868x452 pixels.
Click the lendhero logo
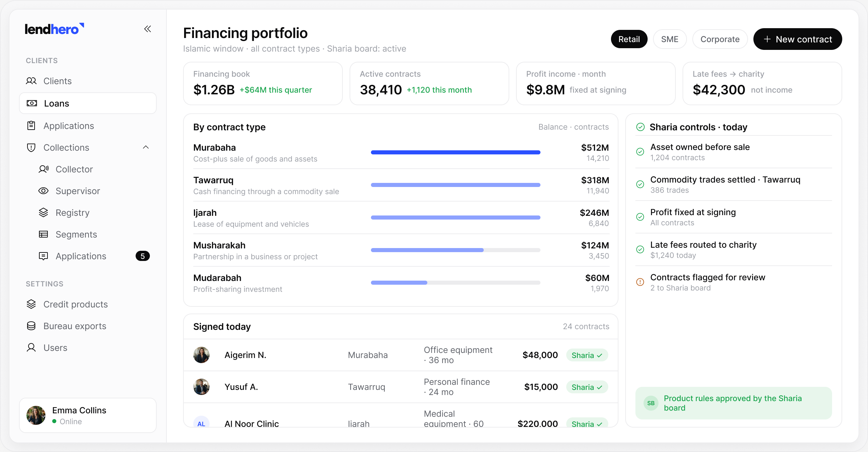[x=55, y=29]
